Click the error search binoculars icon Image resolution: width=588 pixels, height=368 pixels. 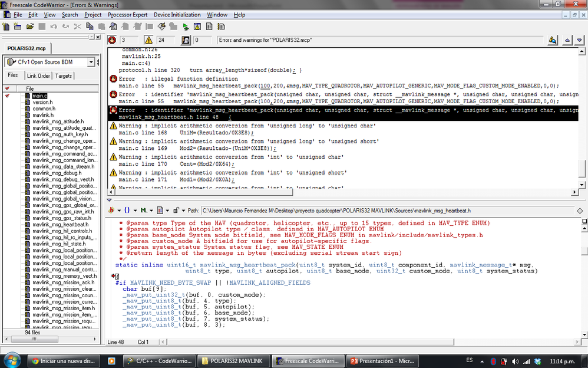pyautogui.click(x=553, y=40)
